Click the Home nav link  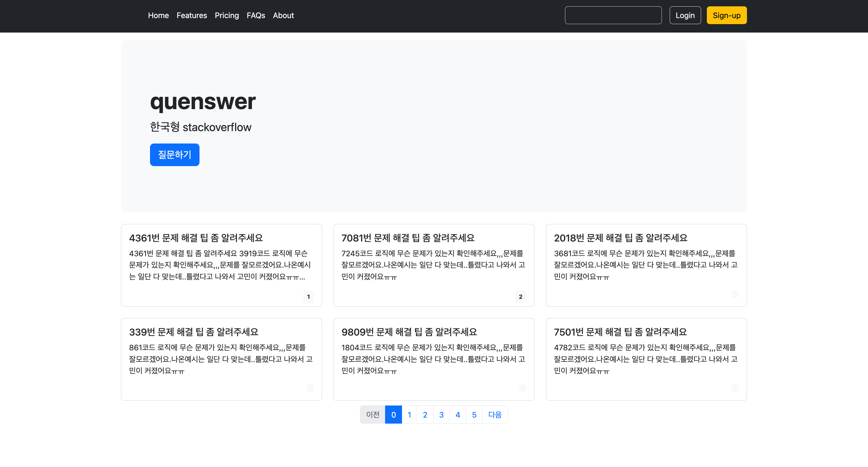[x=158, y=15]
